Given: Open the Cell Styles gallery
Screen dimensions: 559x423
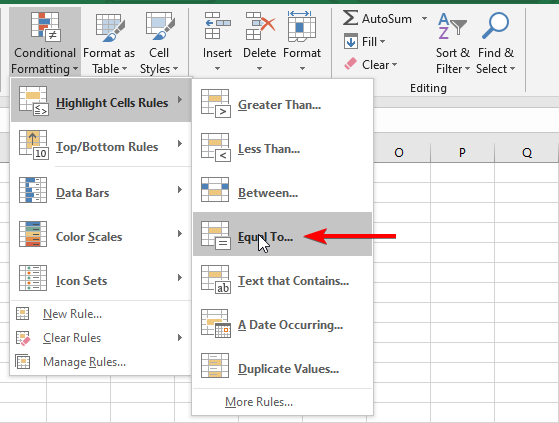Looking at the screenshot, I should point(159,42).
